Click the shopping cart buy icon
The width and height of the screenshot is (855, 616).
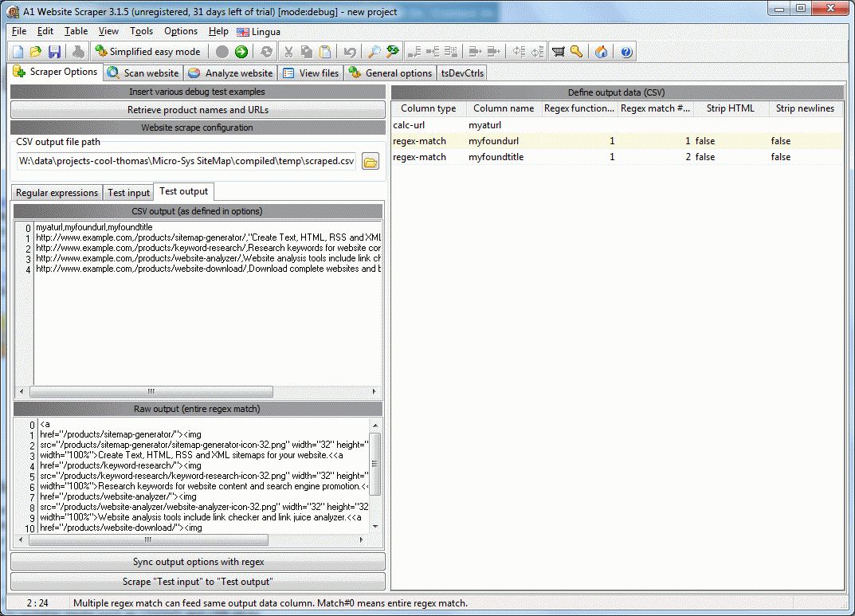pos(559,52)
